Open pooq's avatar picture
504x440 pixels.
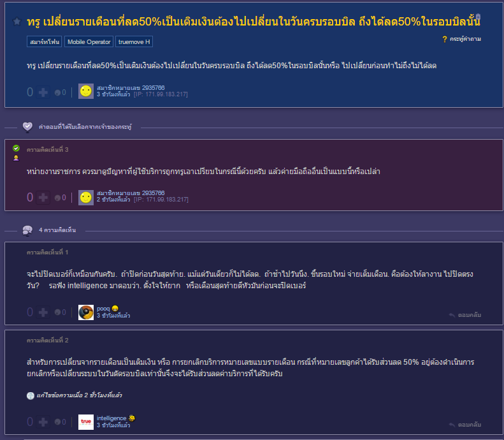point(86,312)
